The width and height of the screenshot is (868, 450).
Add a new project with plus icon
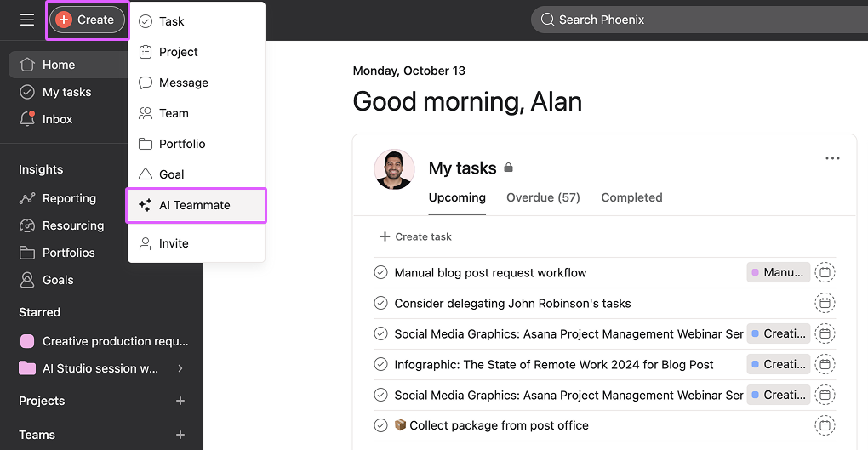coord(180,401)
